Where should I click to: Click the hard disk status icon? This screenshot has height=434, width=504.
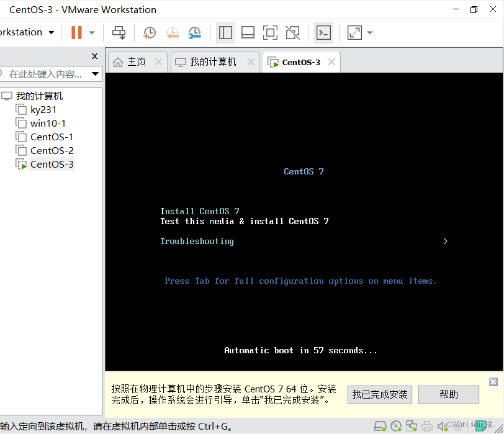pos(380,427)
